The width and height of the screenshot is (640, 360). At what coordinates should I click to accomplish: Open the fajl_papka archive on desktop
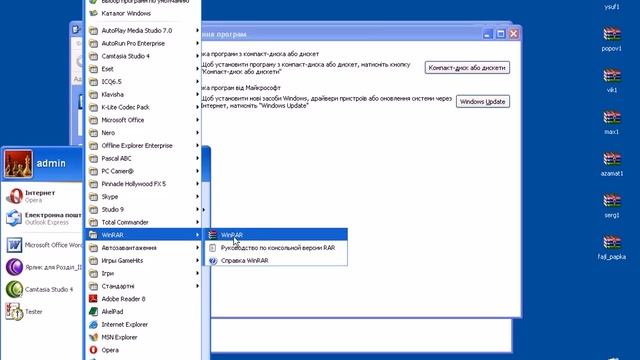[x=611, y=247]
